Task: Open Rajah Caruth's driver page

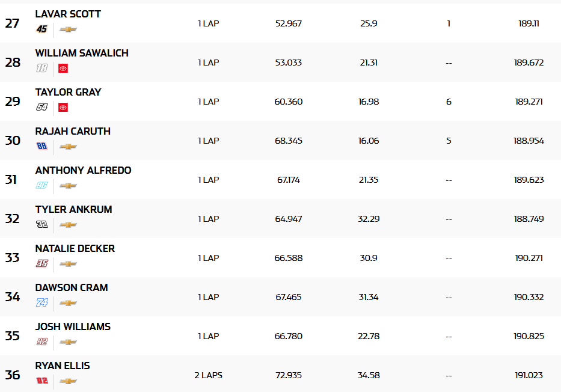Action: [x=73, y=131]
